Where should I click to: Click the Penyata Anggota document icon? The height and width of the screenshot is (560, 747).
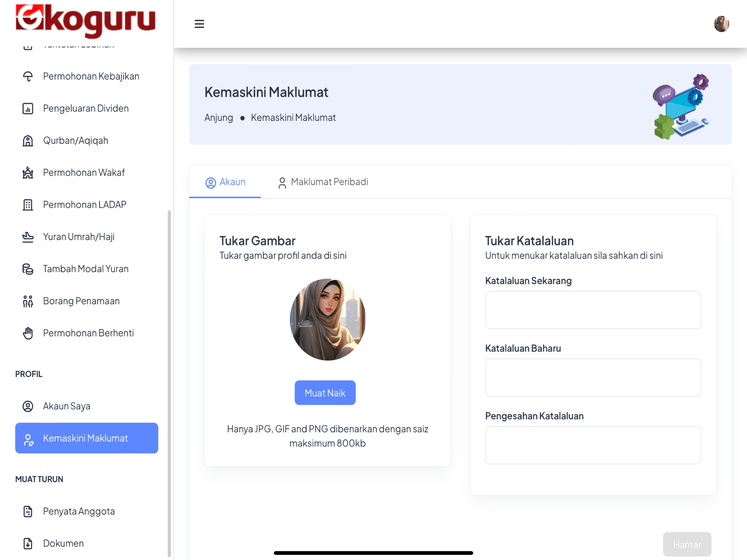(28, 511)
